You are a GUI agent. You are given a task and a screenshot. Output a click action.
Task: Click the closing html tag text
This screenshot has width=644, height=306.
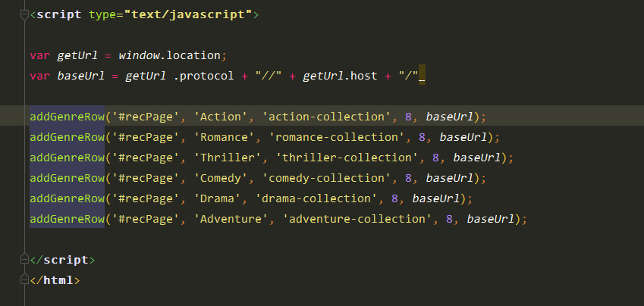55,280
